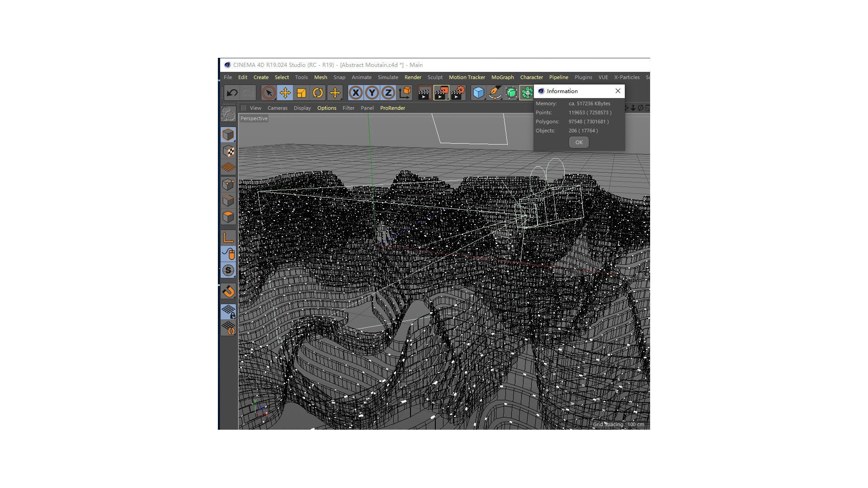Switch to Points mode
This screenshot has height=488, width=868.
pos(228,184)
